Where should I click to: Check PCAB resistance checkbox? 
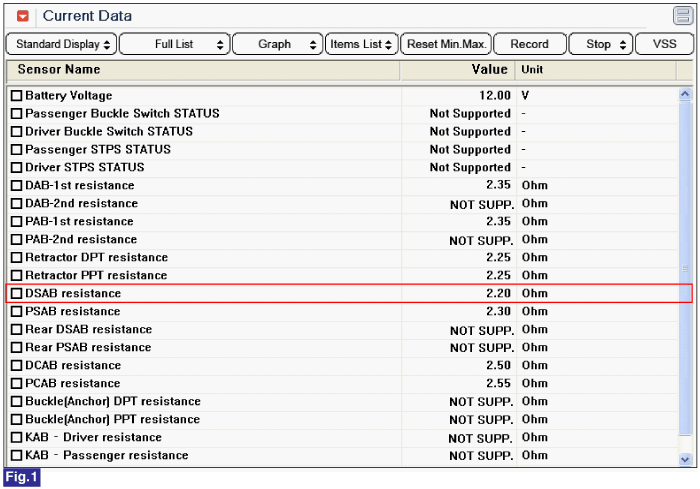[x=17, y=384]
